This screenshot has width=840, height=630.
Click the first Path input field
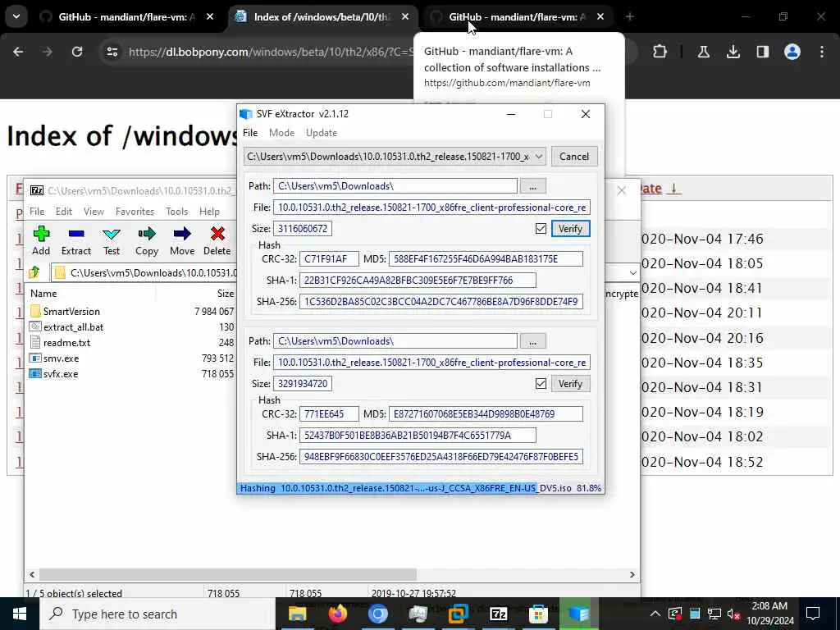[x=395, y=186]
